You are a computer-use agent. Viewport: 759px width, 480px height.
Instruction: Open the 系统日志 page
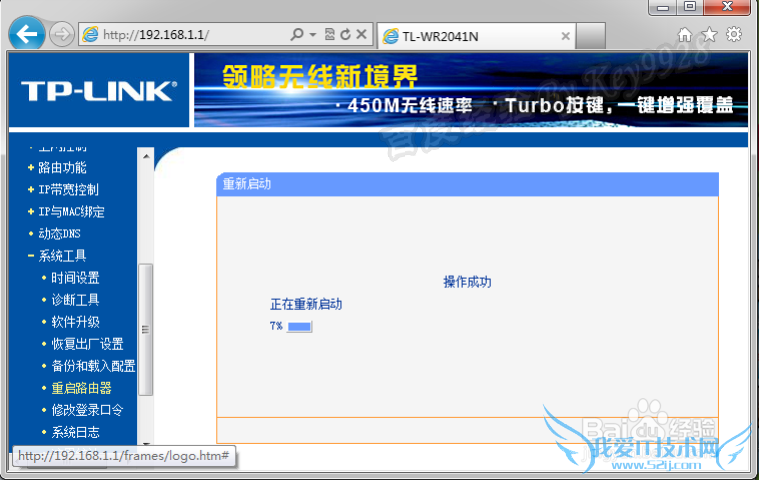pos(76,432)
